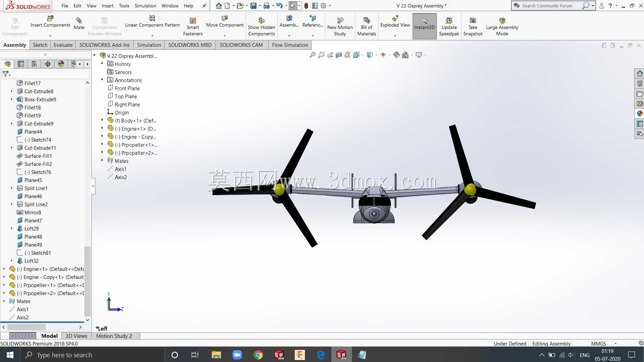
Task: Open Flow Simulation tab
Action: click(x=290, y=45)
